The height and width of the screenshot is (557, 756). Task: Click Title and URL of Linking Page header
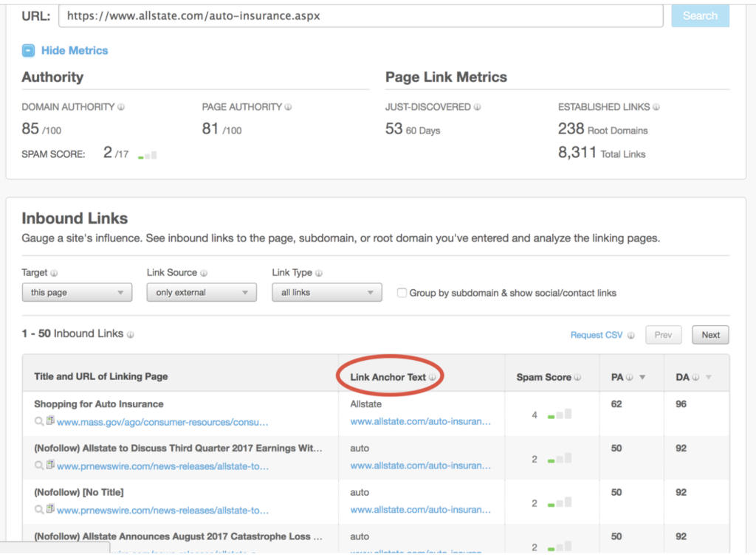point(100,377)
